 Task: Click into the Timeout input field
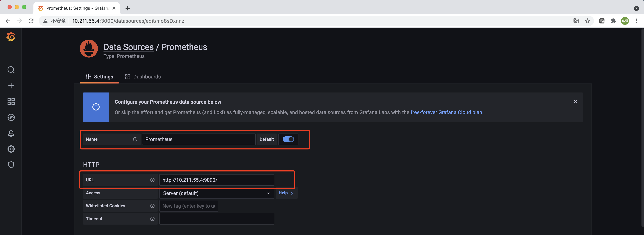pos(216,219)
